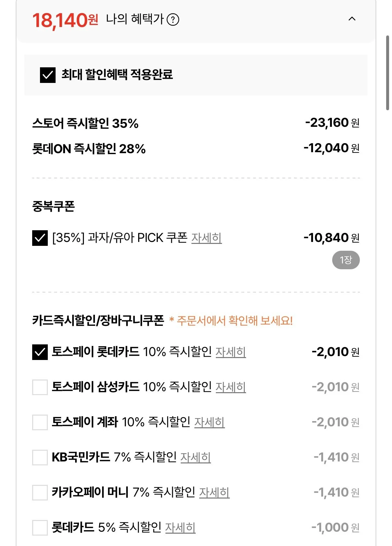Open the help icon beside 나의 혜택가
This screenshot has height=546, width=392.
173,20
